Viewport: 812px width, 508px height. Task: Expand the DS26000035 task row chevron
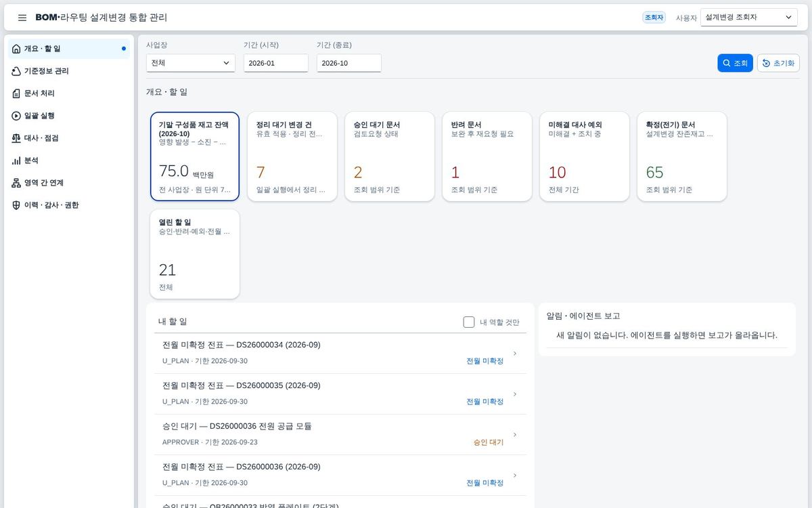tap(515, 394)
